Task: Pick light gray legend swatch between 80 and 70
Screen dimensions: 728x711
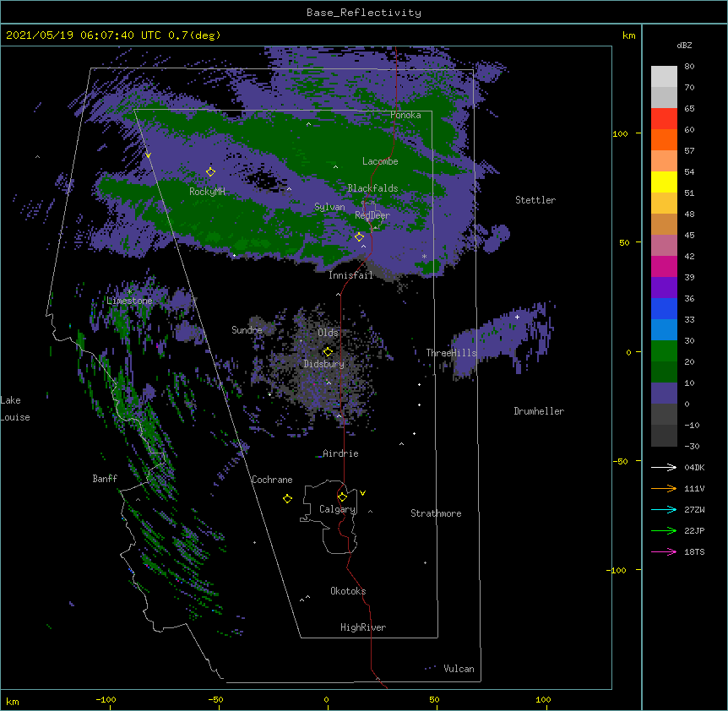Action: pos(664,77)
